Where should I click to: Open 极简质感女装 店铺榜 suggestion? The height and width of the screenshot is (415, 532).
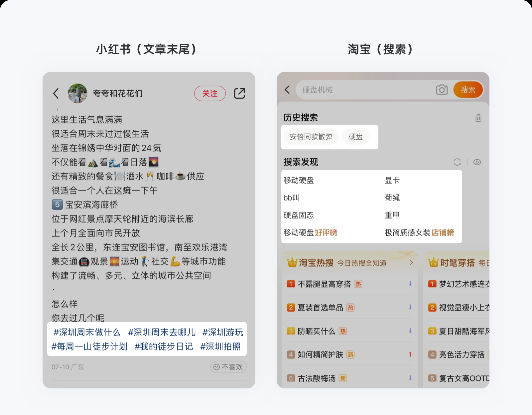(x=419, y=232)
